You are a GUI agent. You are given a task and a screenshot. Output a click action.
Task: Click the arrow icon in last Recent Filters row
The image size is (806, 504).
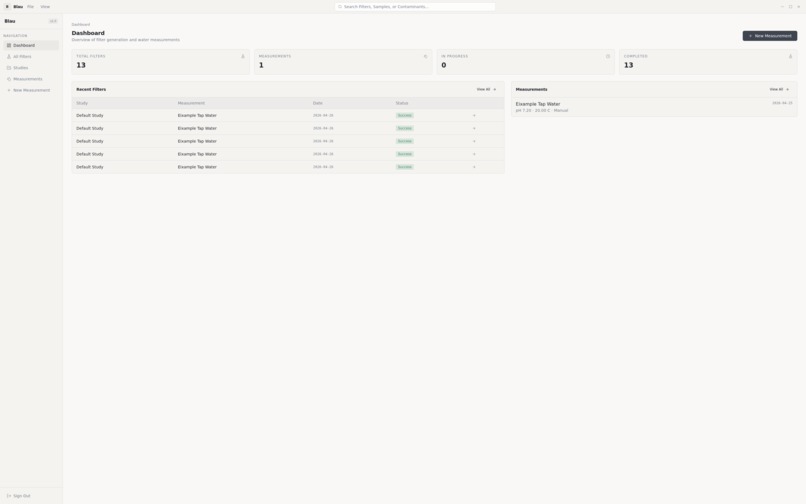point(474,167)
